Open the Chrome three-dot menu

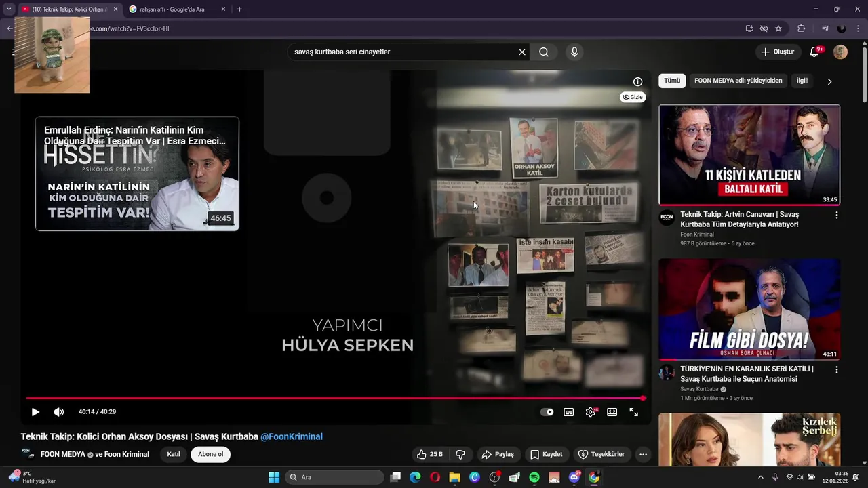click(x=859, y=28)
